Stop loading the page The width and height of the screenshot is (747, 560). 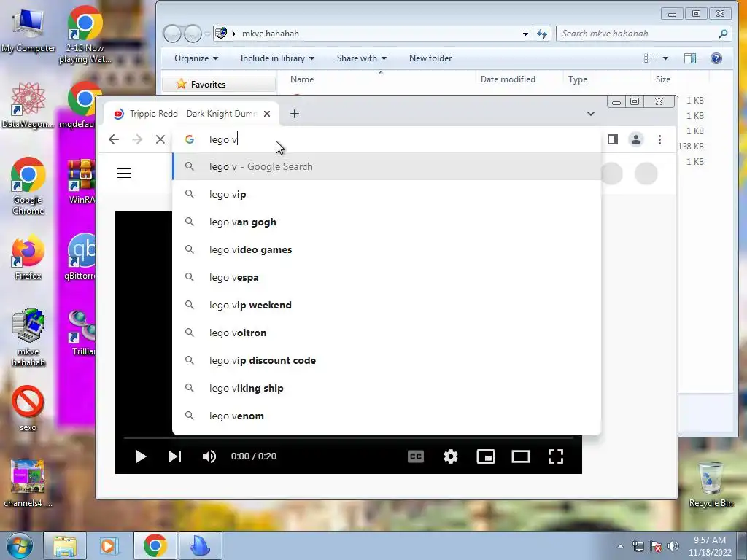(x=160, y=139)
